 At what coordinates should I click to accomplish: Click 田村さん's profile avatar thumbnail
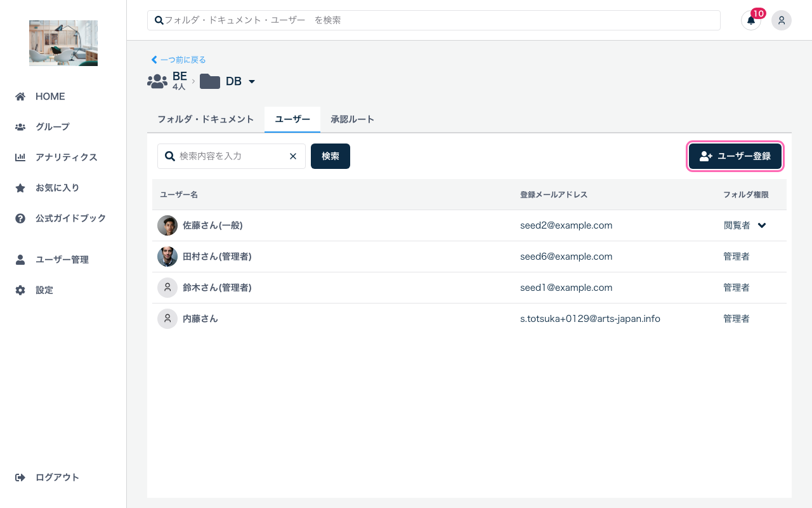pyautogui.click(x=167, y=256)
